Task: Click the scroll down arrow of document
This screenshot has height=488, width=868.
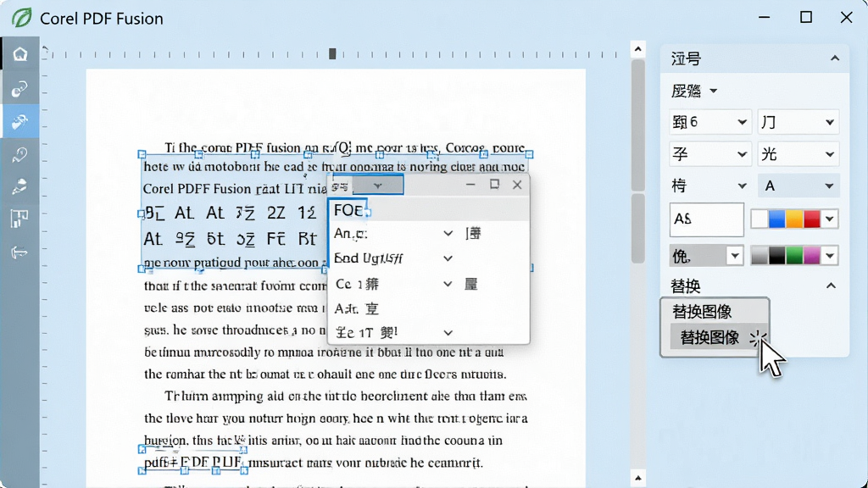Action: [x=637, y=478]
